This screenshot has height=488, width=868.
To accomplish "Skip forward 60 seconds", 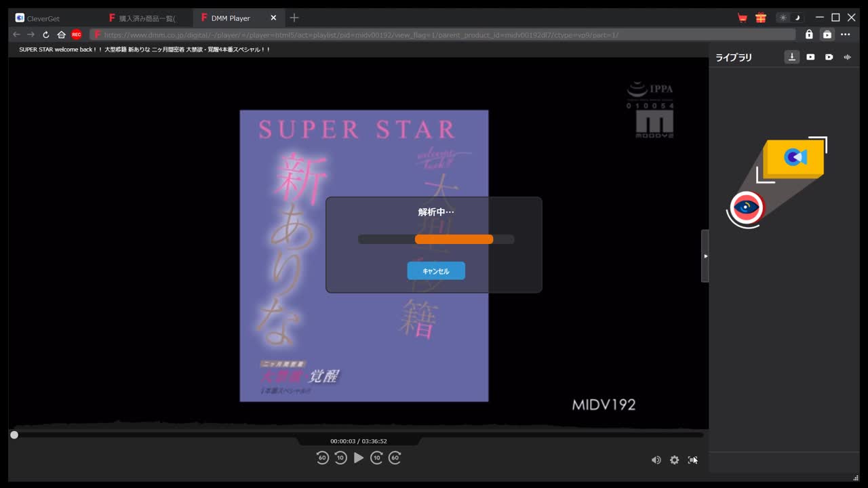I will 395,458.
